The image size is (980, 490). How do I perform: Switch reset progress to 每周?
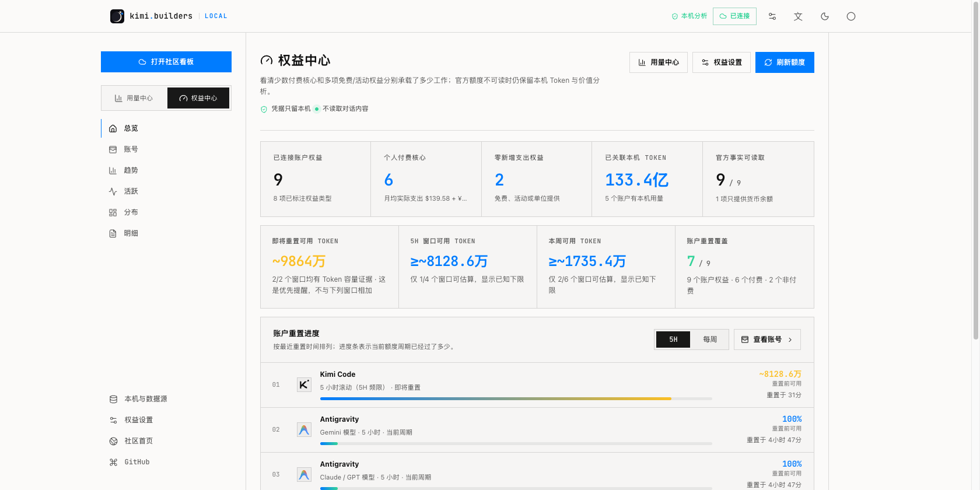709,339
